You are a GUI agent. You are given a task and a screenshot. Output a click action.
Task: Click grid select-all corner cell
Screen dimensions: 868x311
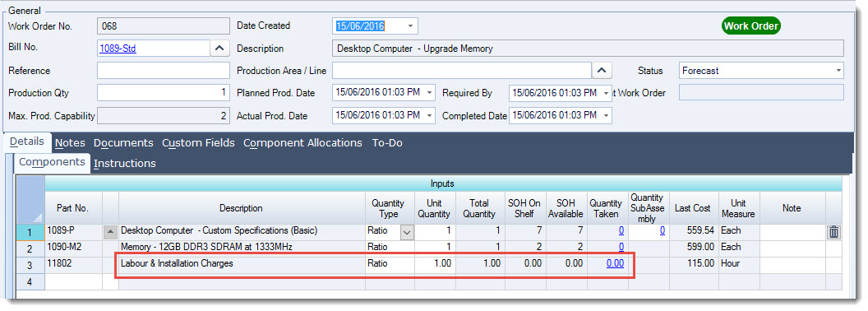point(30,200)
